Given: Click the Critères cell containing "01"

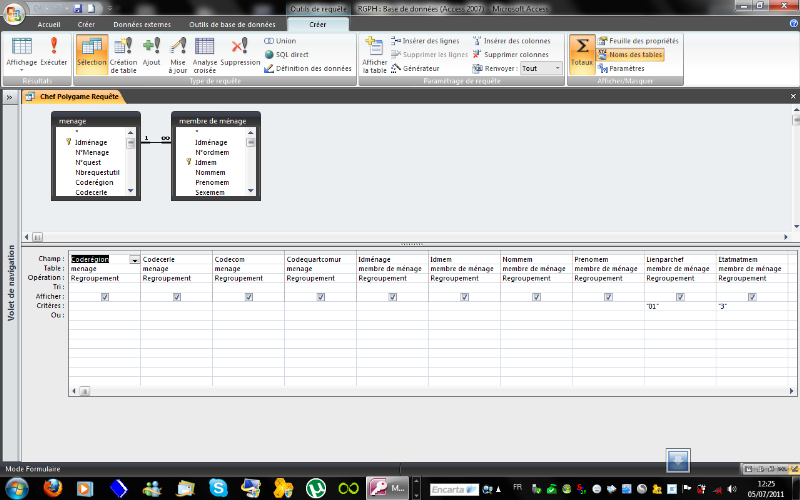Looking at the screenshot, I should click(680, 306).
